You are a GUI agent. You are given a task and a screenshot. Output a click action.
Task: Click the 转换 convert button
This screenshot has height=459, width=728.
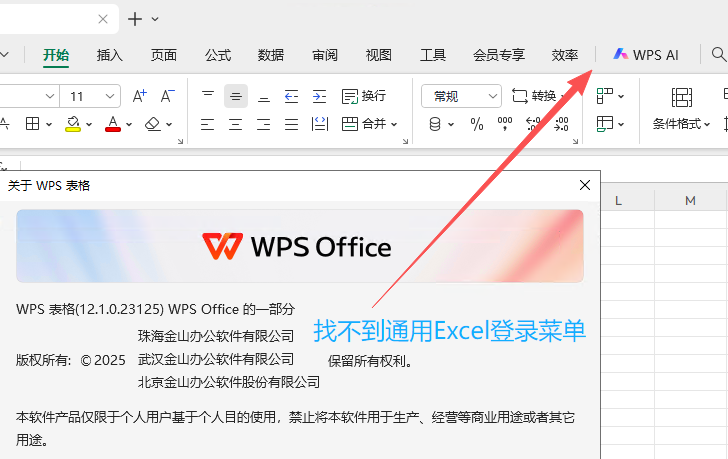point(534,96)
